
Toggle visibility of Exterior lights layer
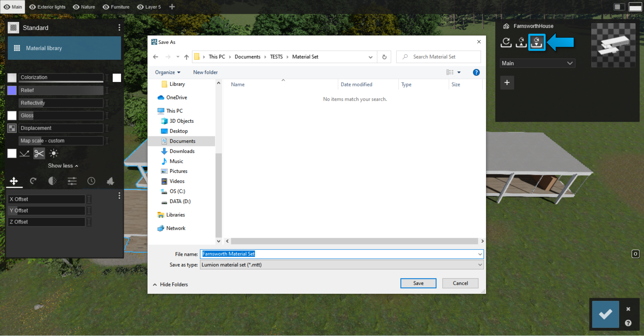(33, 7)
